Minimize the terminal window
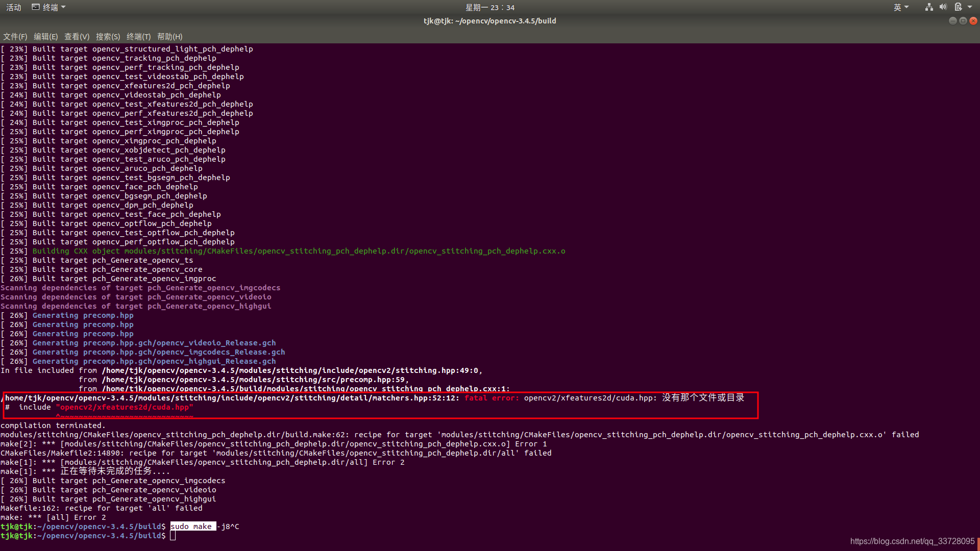The height and width of the screenshot is (551, 980). point(952,21)
